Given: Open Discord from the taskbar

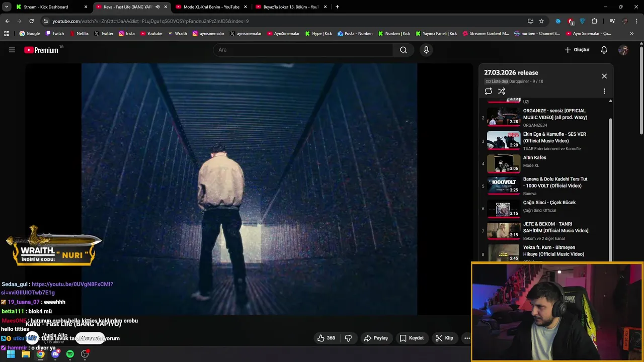Looking at the screenshot, I should 55,354.
